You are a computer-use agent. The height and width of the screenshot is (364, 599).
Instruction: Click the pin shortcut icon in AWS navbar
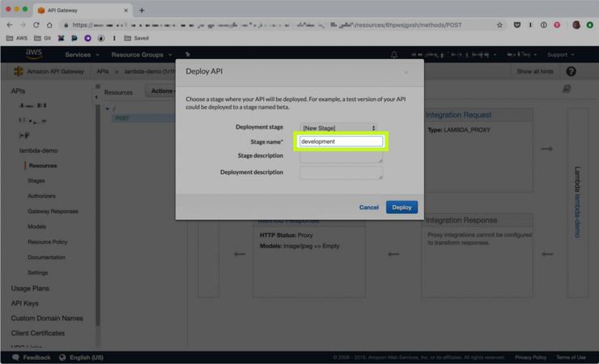[188, 55]
